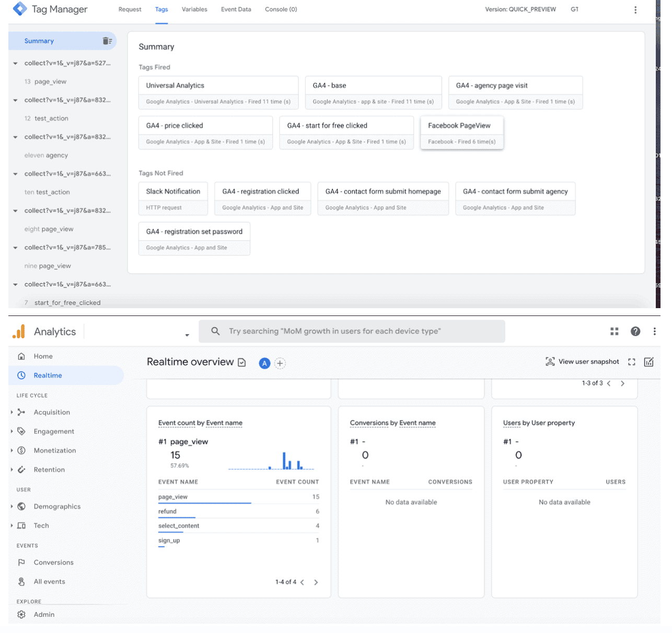The height and width of the screenshot is (633, 672).
Task: Collapse the collect request above nine page_view
Action: point(15,248)
